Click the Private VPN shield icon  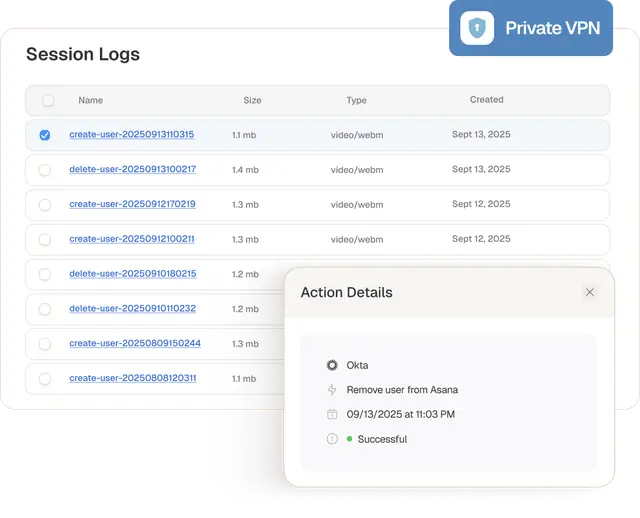pos(477,28)
